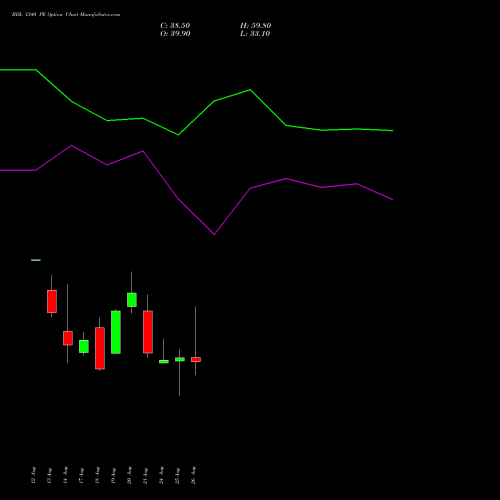Click the green candlestick for 17 Aug
The width and height of the screenshot is (500, 500).
84,346
